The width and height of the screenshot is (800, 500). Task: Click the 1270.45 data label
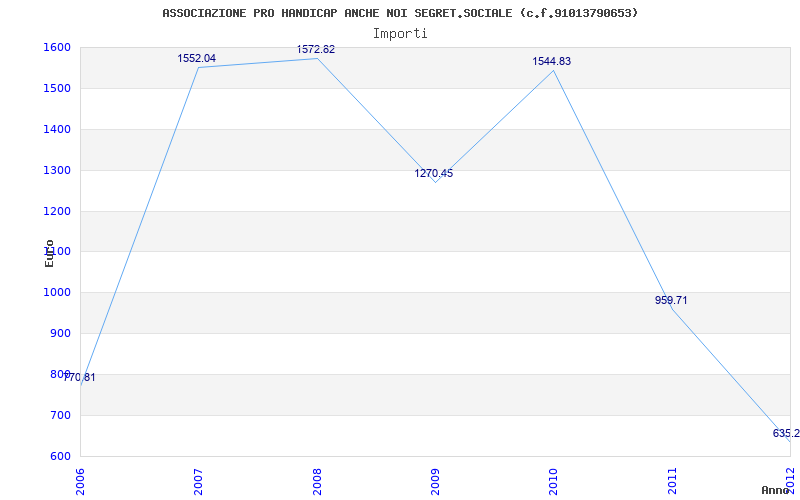click(x=434, y=173)
